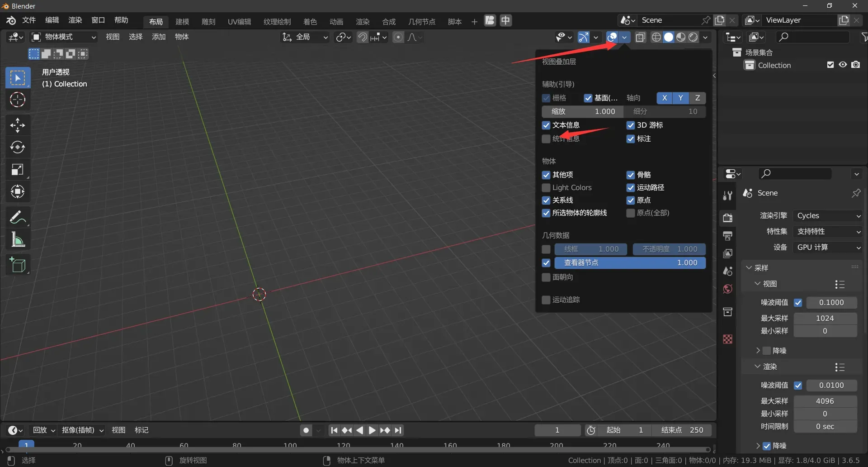The height and width of the screenshot is (467, 868).
Task: Switch to the UV编辑 workspace tab
Action: click(239, 22)
